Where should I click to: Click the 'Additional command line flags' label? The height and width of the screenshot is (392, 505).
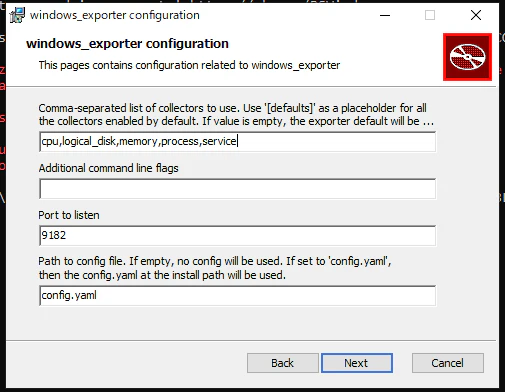[109, 168]
